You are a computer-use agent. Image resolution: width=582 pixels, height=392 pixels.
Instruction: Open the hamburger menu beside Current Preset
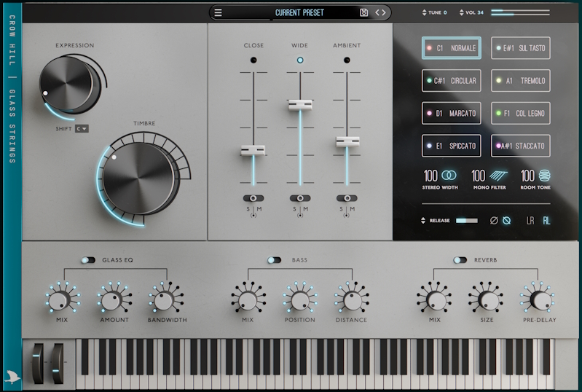tap(218, 12)
